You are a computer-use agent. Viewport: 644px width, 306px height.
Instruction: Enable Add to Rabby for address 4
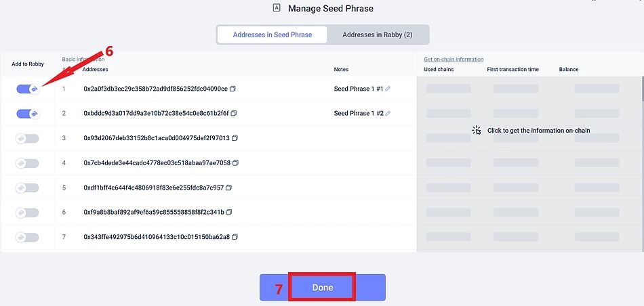click(x=28, y=163)
